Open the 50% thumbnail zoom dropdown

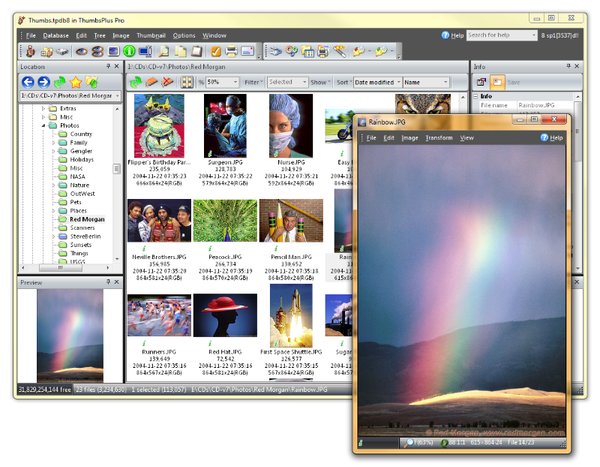pos(224,81)
